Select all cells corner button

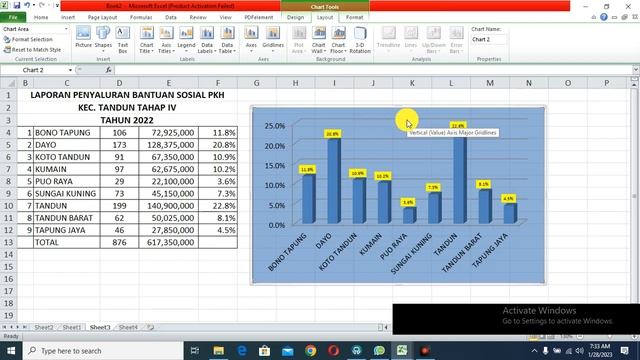[9, 83]
